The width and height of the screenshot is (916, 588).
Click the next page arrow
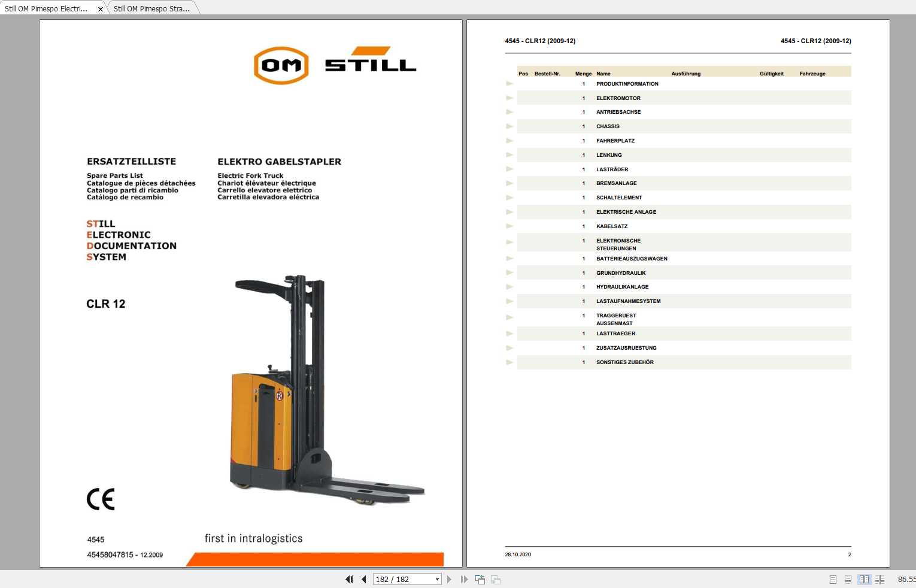pyautogui.click(x=450, y=579)
